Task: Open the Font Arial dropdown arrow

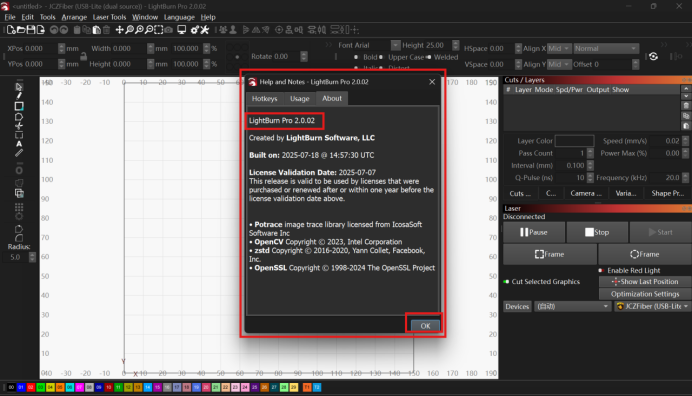Action: (x=395, y=45)
